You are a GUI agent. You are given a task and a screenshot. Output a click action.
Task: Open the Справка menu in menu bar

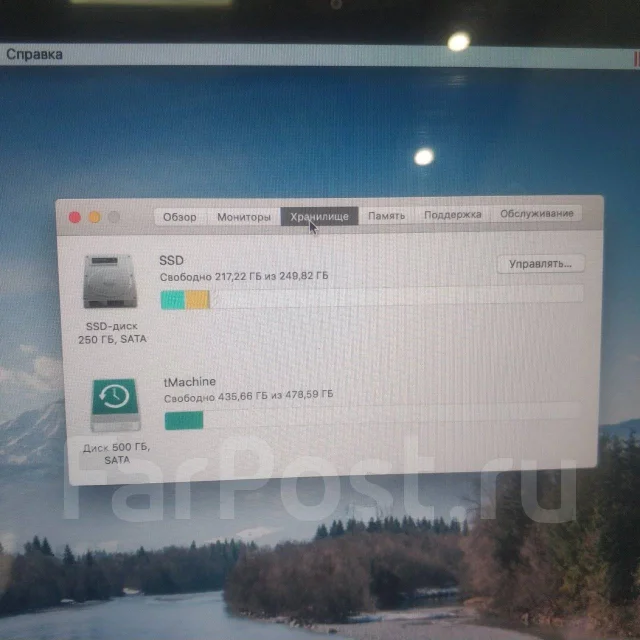[34, 54]
